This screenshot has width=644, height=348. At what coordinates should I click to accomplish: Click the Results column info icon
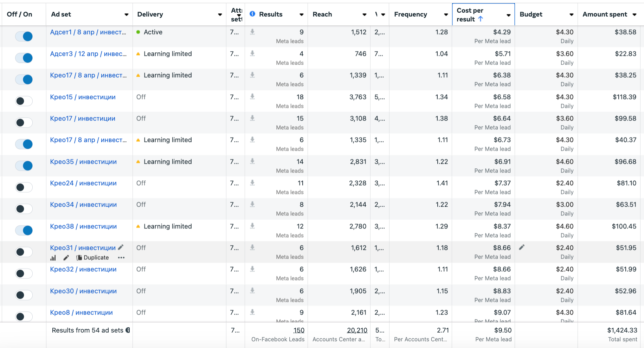(x=252, y=14)
